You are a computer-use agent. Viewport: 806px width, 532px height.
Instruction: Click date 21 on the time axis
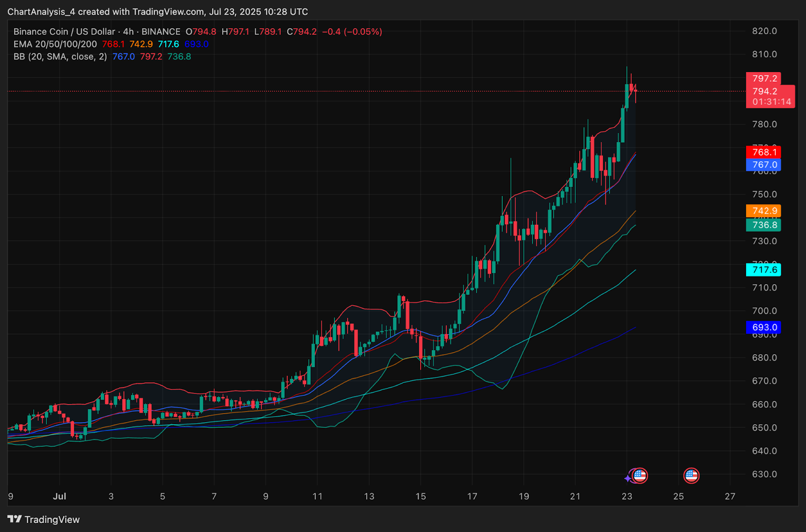pyautogui.click(x=575, y=496)
